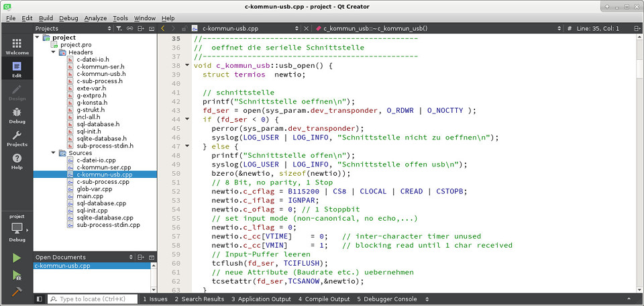Click the filter tree icon in Projects panel
Screen dimensions: 644x306
coord(119,29)
